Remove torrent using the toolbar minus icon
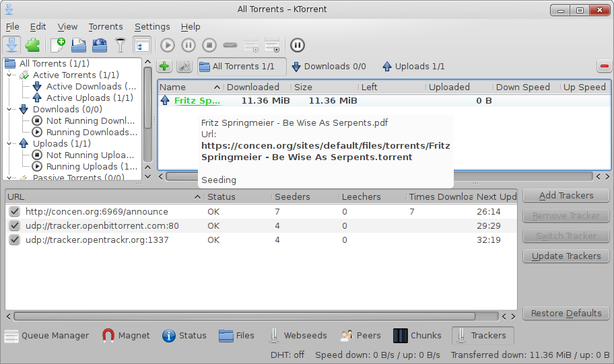 (x=230, y=45)
